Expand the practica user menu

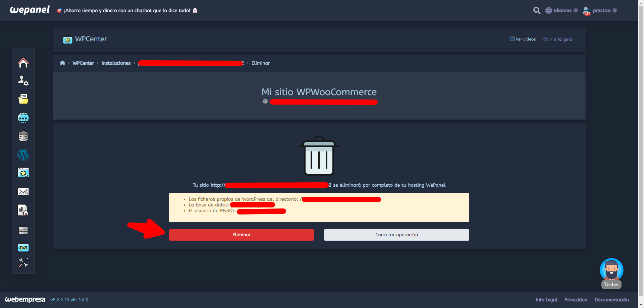[605, 10]
